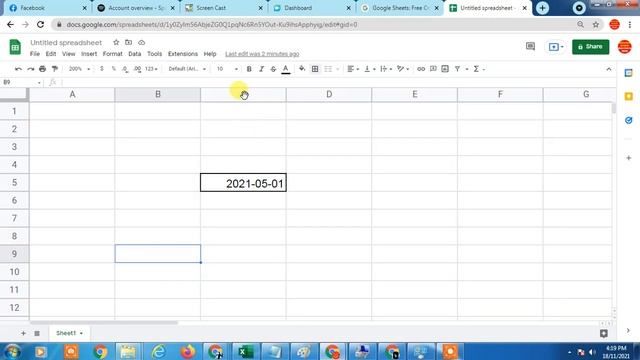The width and height of the screenshot is (640, 360).
Task: Open Keep in the side panel
Action: pos(629,96)
